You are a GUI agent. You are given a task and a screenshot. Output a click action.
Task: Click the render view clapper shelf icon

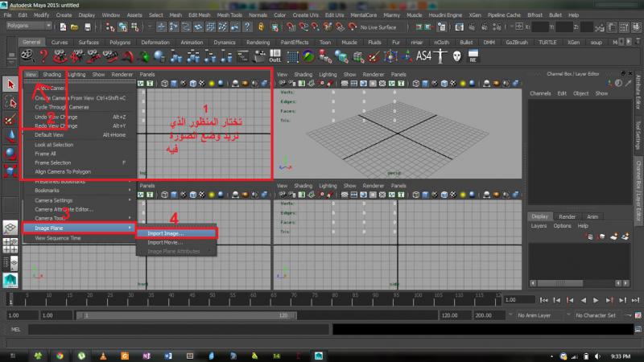click(x=259, y=56)
